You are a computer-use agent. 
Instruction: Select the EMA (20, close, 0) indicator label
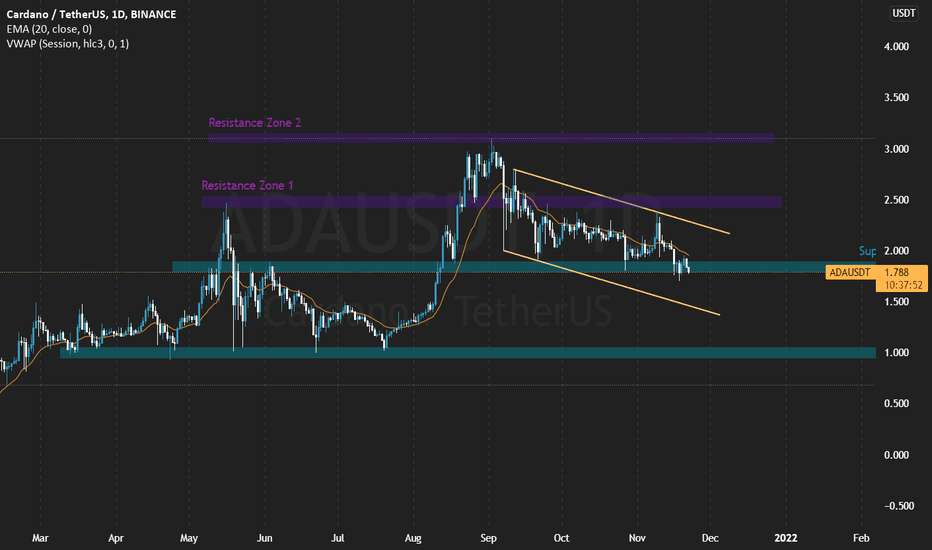(49, 29)
